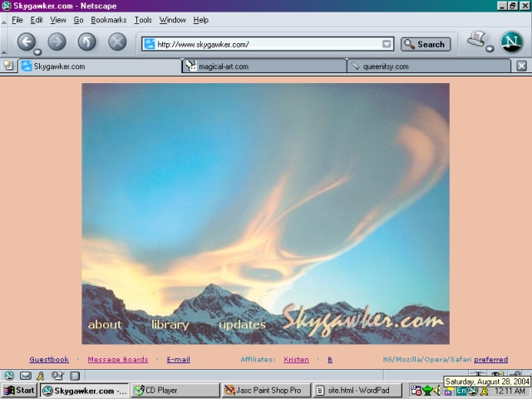Open the Go menu
Screen dimensions: 532x399
[x=78, y=20]
